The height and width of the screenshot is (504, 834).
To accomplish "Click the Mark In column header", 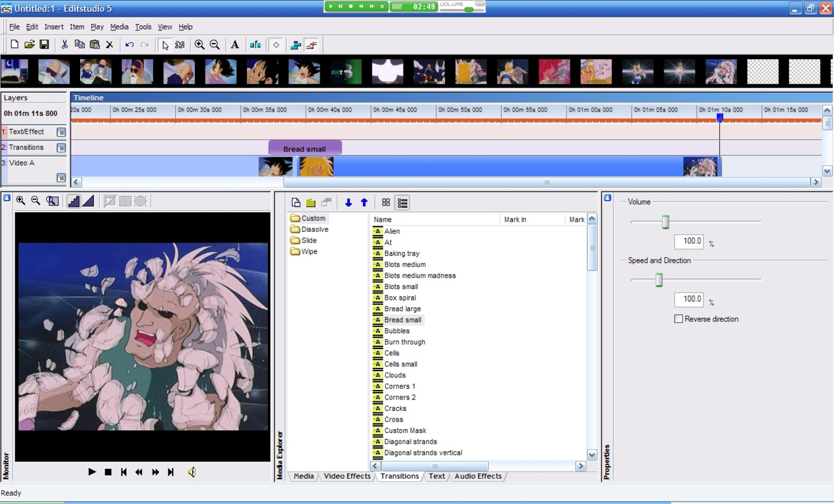I will (533, 219).
